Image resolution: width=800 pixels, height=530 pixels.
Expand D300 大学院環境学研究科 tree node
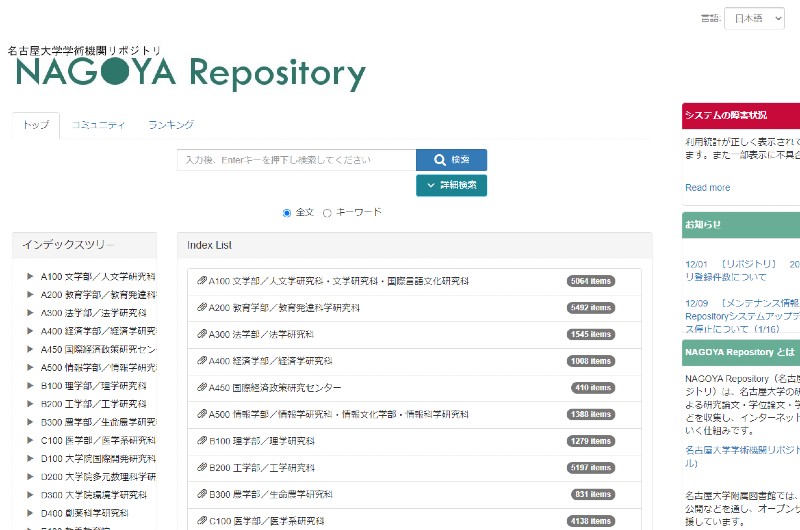click(x=30, y=495)
